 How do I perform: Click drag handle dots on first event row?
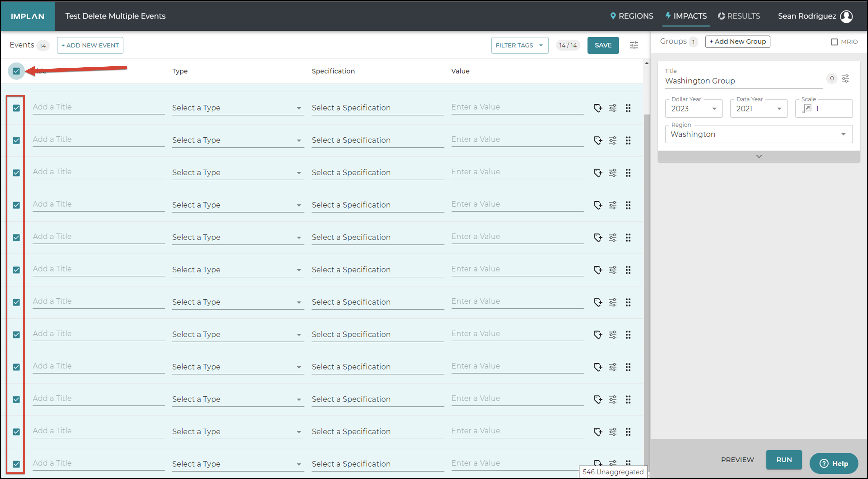click(628, 108)
